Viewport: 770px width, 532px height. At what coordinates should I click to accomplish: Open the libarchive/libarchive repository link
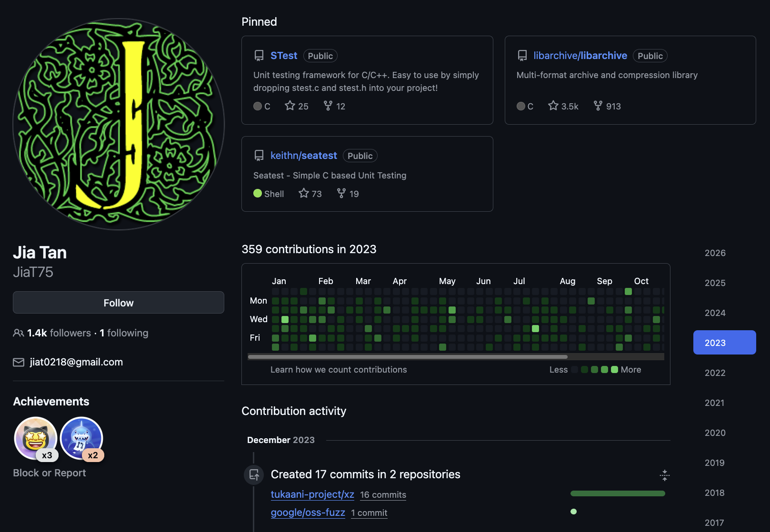[x=580, y=56]
